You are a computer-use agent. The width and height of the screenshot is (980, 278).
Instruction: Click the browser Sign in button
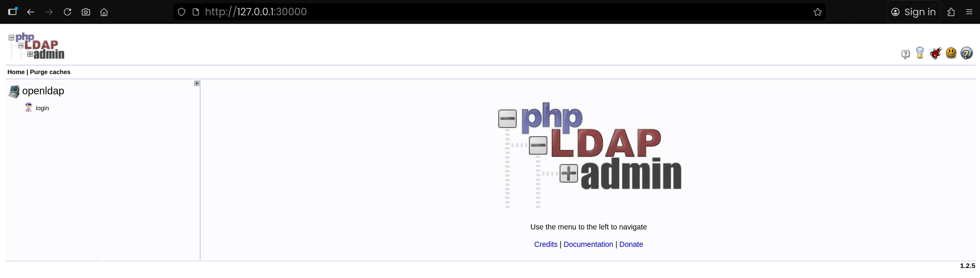point(913,12)
